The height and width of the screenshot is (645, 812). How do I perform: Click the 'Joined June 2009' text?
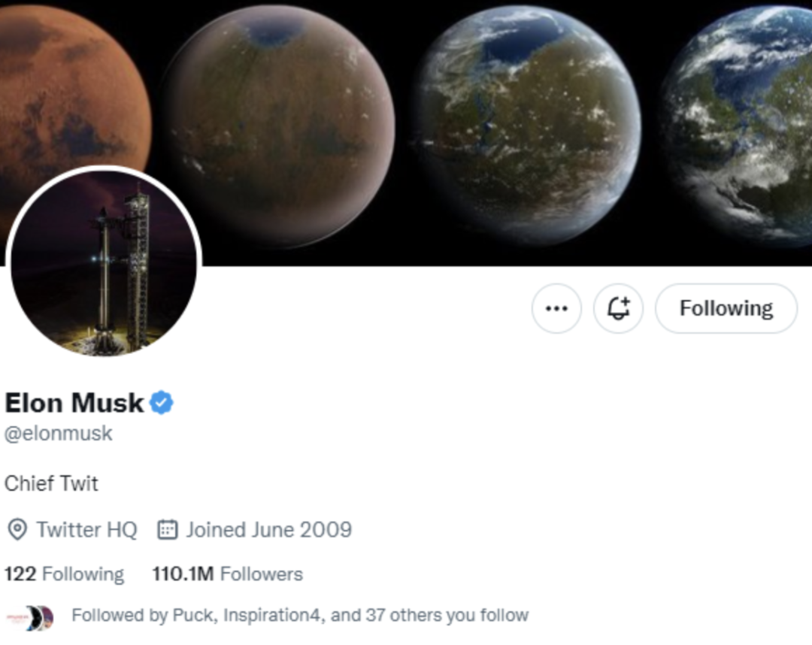click(268, 530)
